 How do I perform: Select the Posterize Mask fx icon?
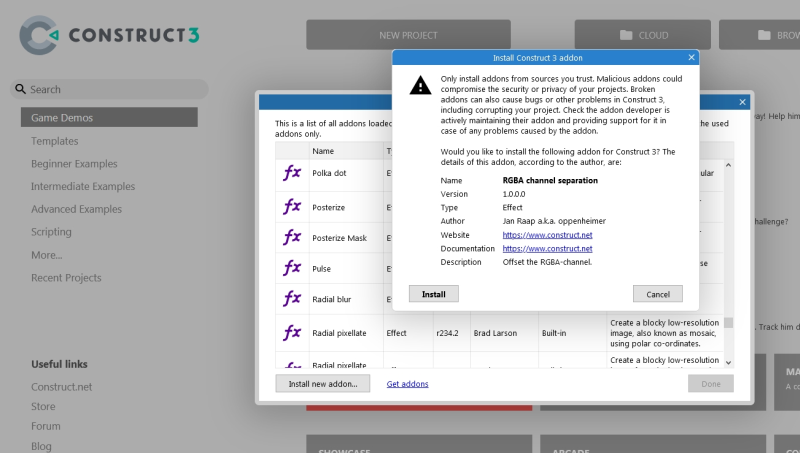[292, 238]
